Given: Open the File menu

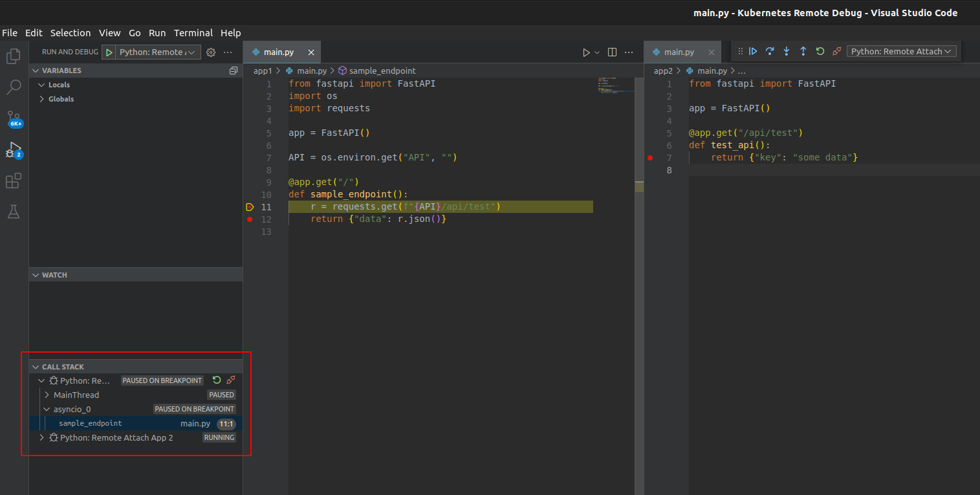Looking at the screenshot, I should pyautogui.click(x=10, y=33).
